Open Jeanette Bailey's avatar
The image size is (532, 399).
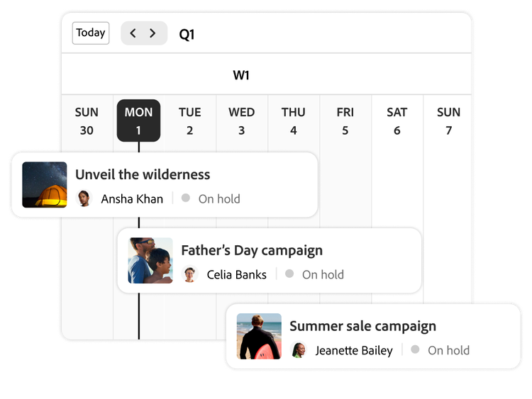tap(299, 350)
